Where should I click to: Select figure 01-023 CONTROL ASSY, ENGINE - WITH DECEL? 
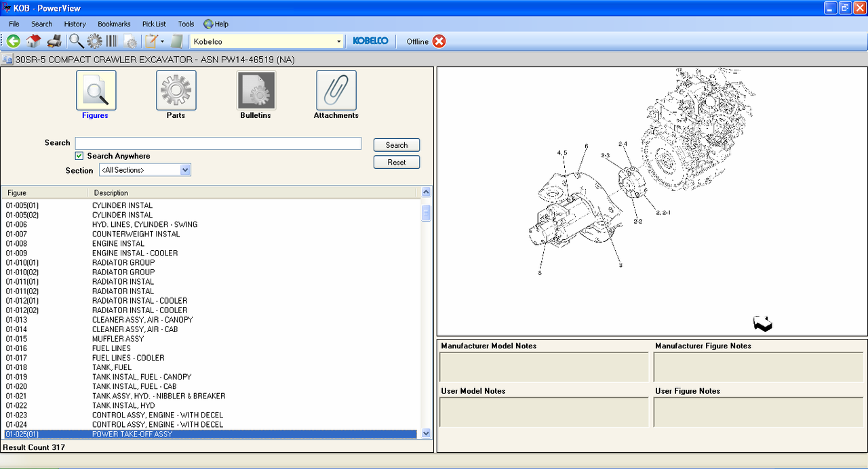(x=211, y=415)
